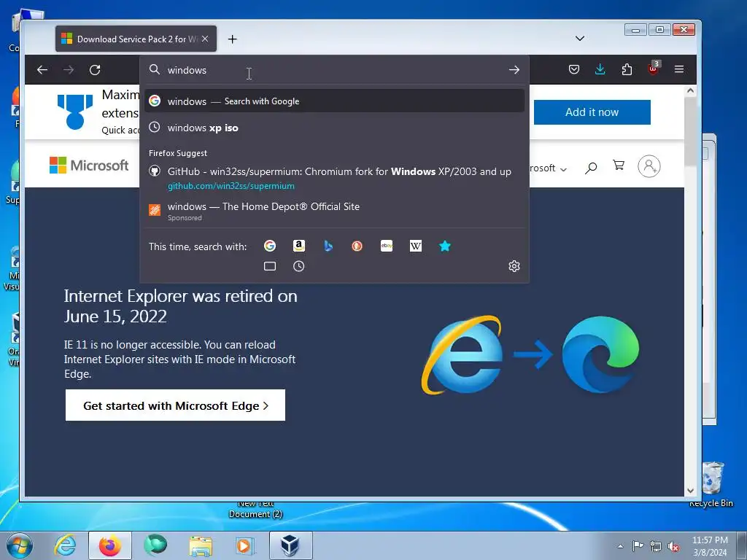Open the media player taskbar icon

pyautogui.click(x=245, y=545)
